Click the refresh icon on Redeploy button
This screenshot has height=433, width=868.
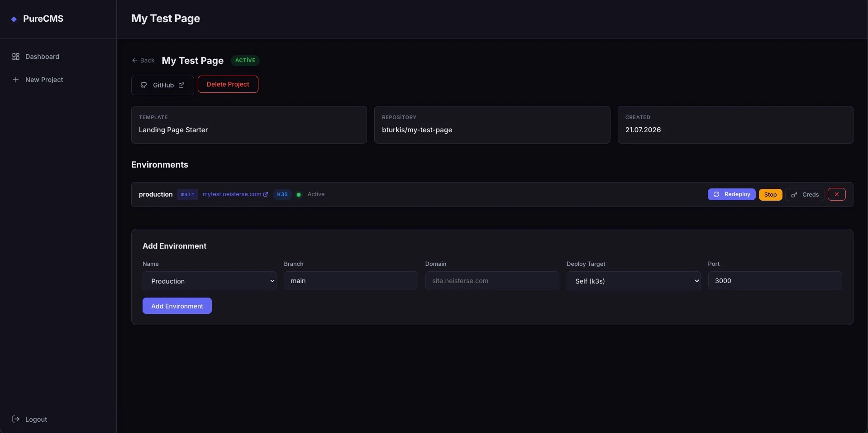point(716,194)
